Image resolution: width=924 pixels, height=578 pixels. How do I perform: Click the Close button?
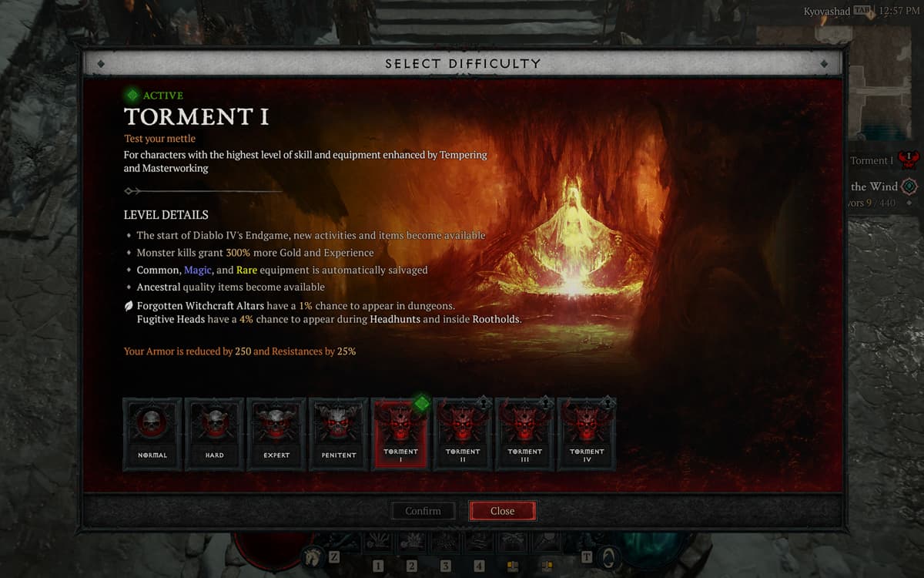[x=502, y=510]
